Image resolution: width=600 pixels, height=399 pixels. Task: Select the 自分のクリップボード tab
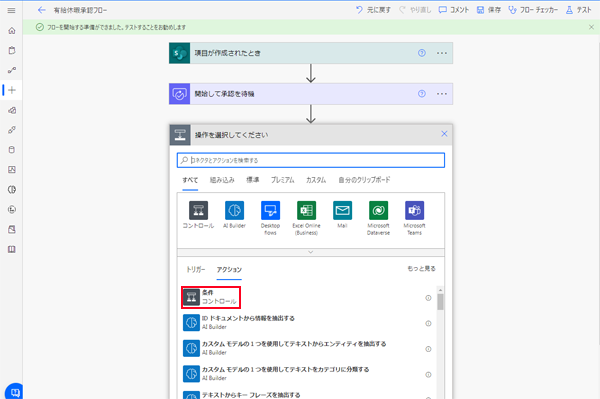pos(364,180)
